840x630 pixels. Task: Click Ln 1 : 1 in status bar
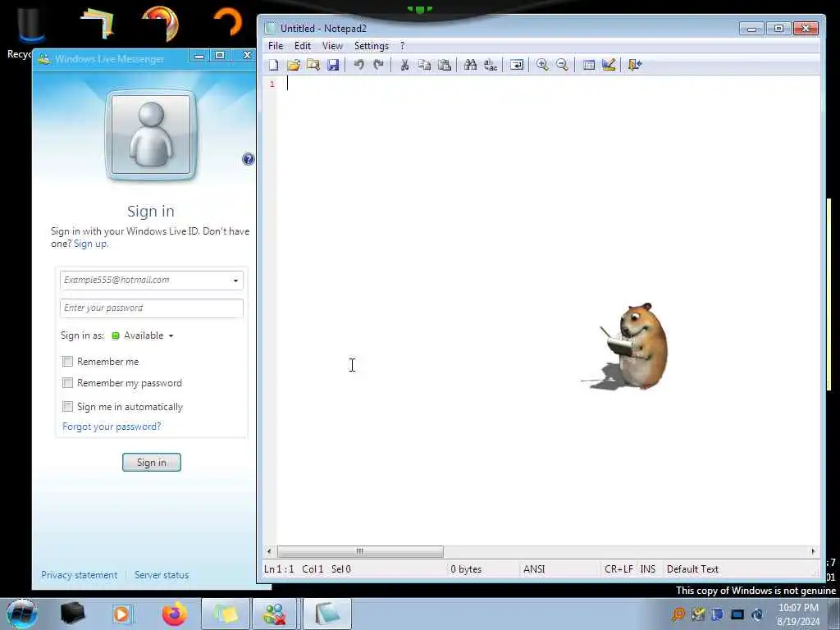pyautogui.click(x=279, y=569)
